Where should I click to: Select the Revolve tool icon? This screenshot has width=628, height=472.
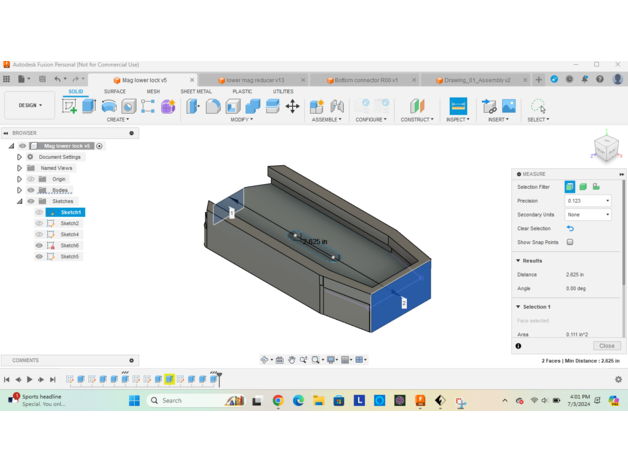coord(109,106)
